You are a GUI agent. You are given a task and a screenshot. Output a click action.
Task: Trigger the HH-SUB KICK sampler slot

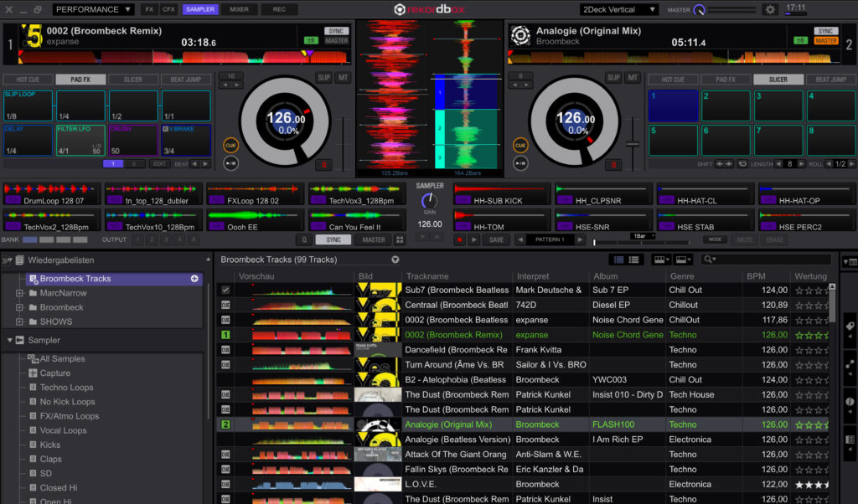[x=503, y=195]
